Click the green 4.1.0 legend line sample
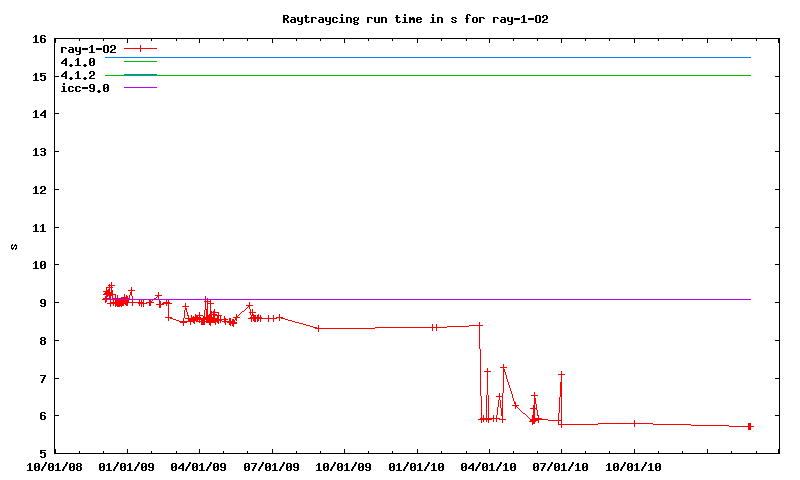 pos(141,62)
